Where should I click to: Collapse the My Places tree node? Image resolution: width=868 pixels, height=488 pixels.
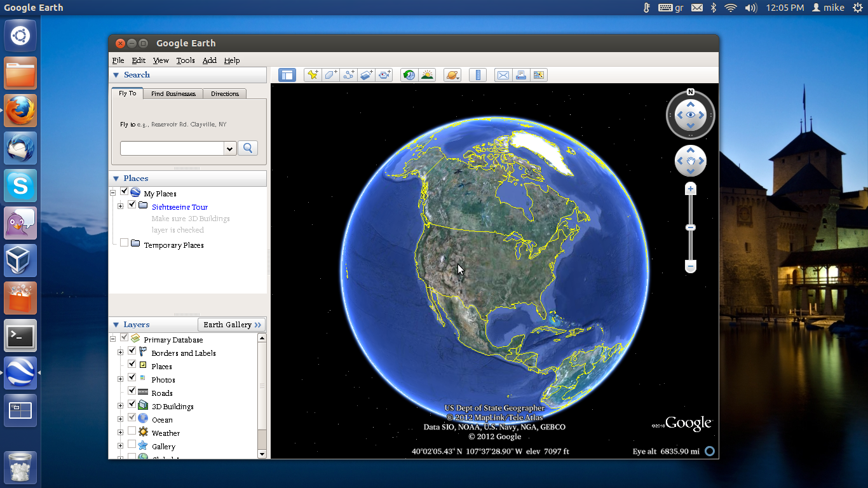point(112,193)
